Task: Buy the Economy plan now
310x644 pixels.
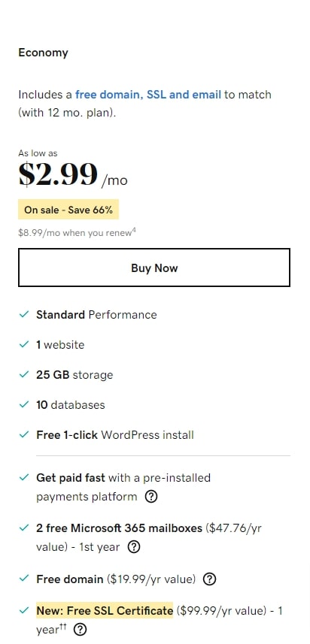Action: click(154, 268)
